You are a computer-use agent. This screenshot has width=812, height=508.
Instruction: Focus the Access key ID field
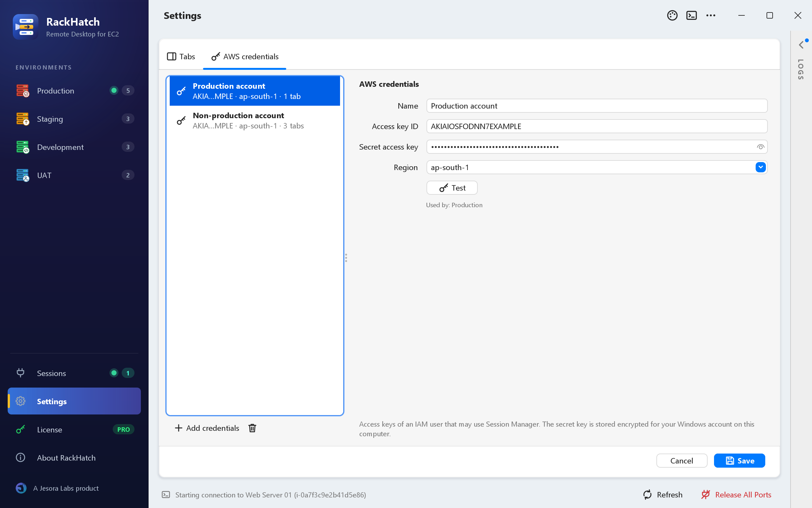597,126
